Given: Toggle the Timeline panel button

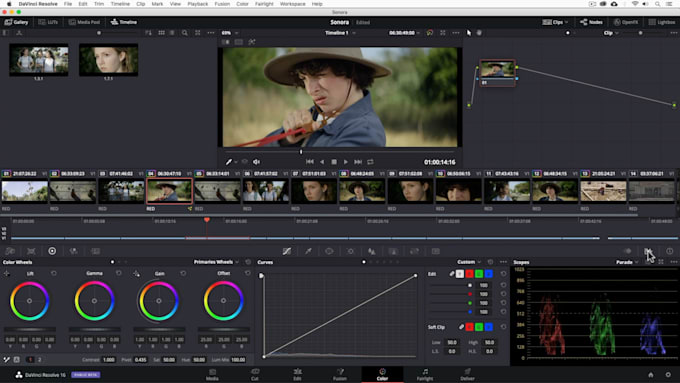Looking at the screenshot, I should click(124, 22).
